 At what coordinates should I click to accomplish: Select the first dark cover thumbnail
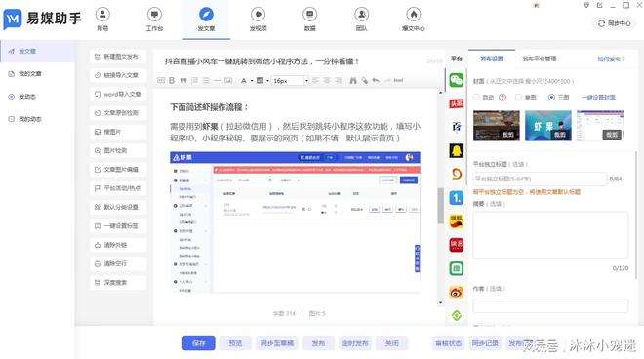pos(496,126)
